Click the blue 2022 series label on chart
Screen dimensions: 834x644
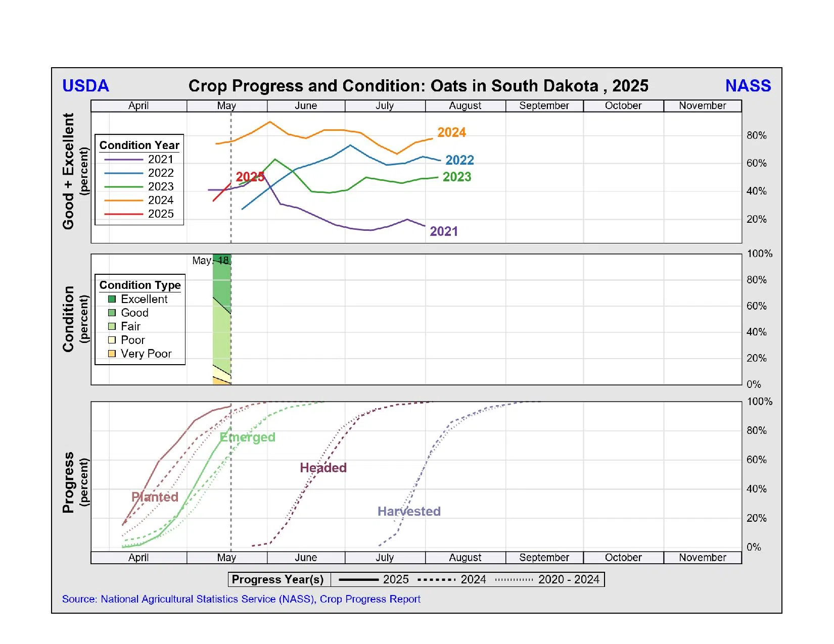[x=459, y=160]
